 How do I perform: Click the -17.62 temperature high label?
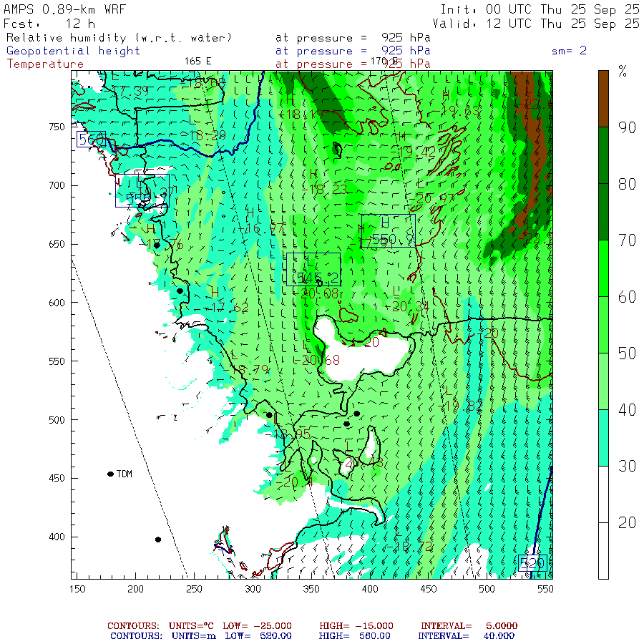pos(226,308)
